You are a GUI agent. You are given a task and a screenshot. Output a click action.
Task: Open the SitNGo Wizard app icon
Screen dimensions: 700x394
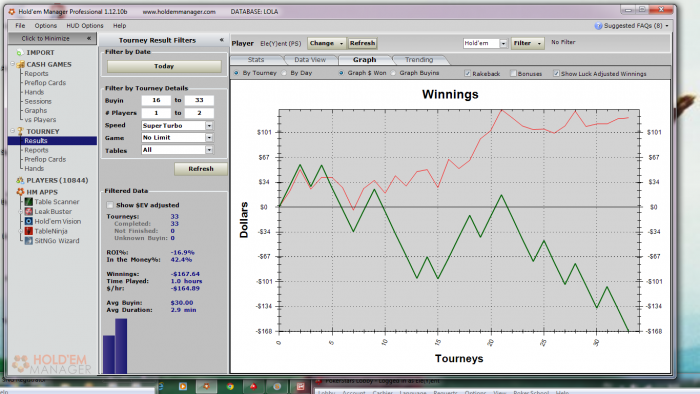[x=29, y=241]
